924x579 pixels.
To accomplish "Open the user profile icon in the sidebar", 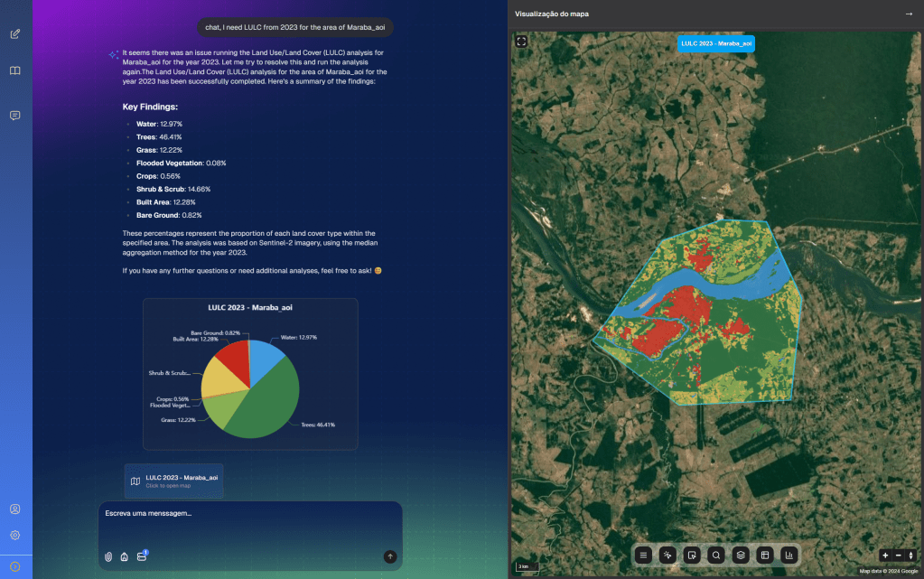I will (x=14, y=509).
